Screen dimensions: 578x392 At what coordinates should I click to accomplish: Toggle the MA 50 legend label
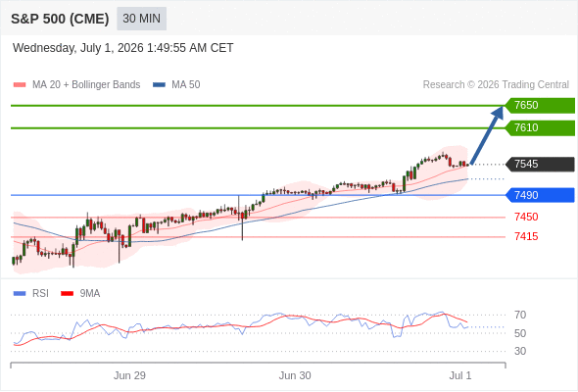pos(186,85)
